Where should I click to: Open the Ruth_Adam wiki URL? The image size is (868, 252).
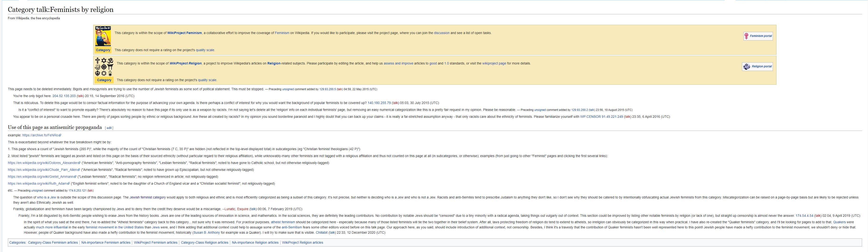click(39, 184)
